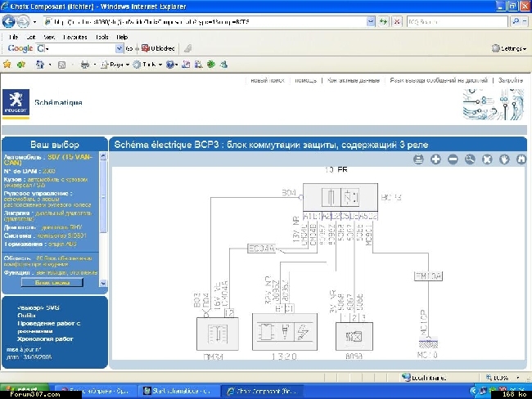Open the Edit menu
Viewport: 532px width, 399px height.
31,37
